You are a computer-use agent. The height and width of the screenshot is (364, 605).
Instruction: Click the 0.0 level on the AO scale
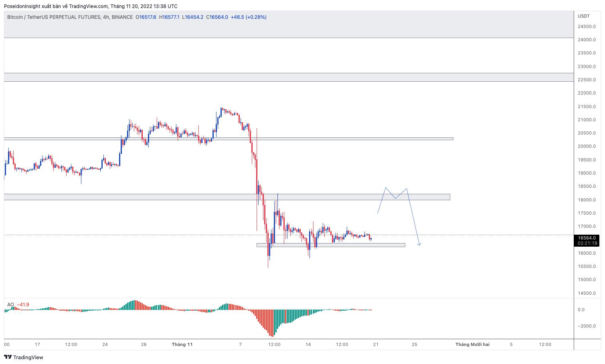(x=581, y=310)
